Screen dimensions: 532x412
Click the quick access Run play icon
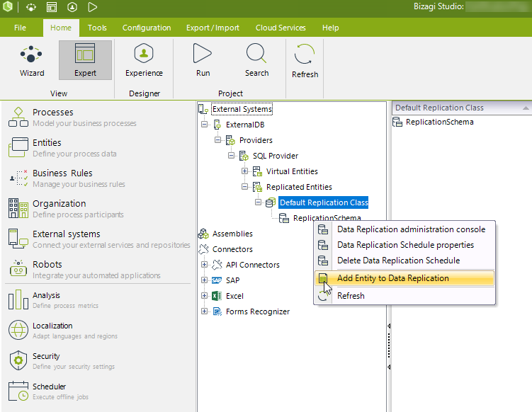tap(93, 7)
